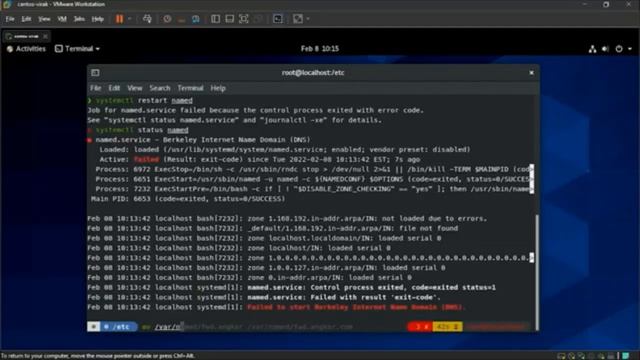This screenshot has width=640, height=360.
Task: Open the terminal Help menu
Action: coord(218,88)
